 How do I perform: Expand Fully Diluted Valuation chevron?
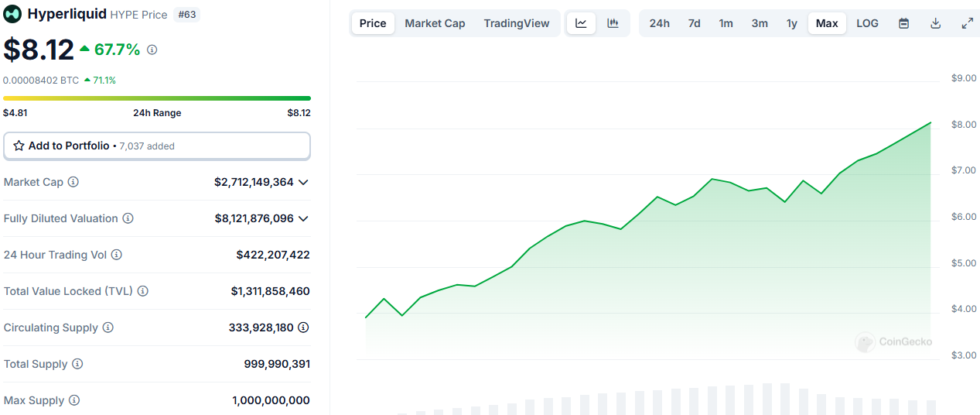[303, 218]
